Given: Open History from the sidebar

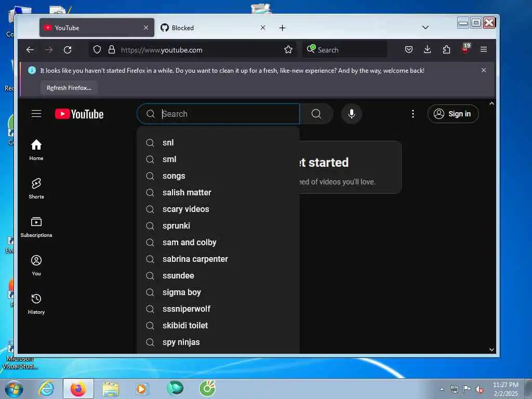Looking at the screenshot, I should click(x=36, y=303).
